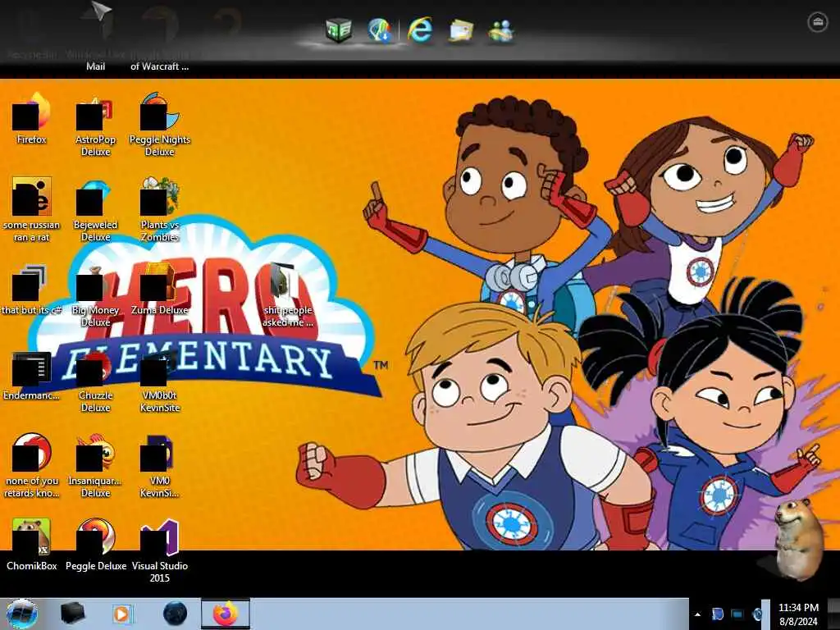Open the media player taskbar button

click(121, 614)
